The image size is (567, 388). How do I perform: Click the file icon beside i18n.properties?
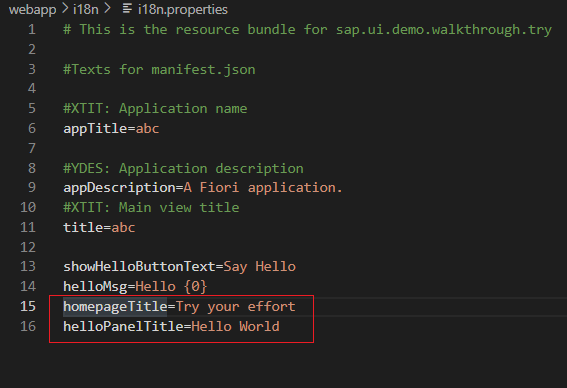tap(127, 9)
